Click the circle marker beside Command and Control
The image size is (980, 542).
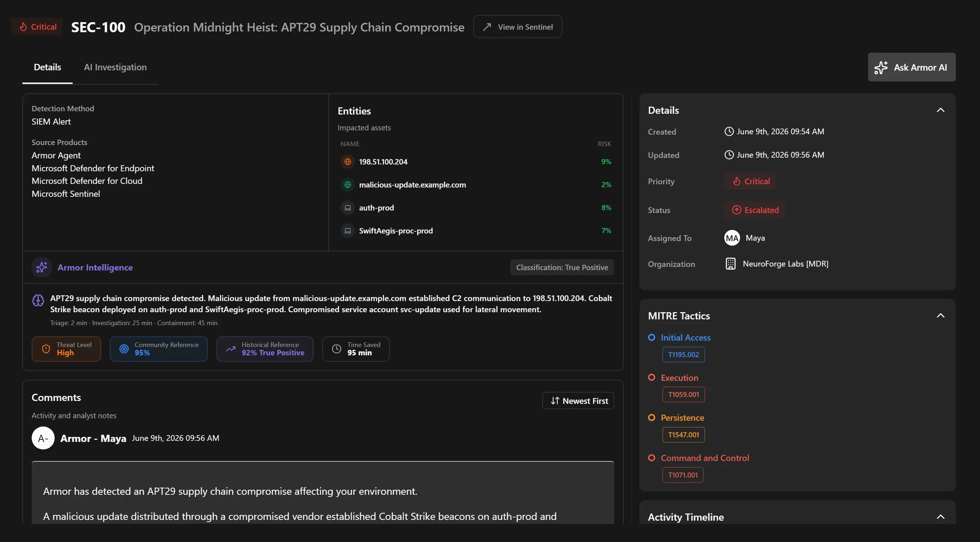(x=652, y=457)
